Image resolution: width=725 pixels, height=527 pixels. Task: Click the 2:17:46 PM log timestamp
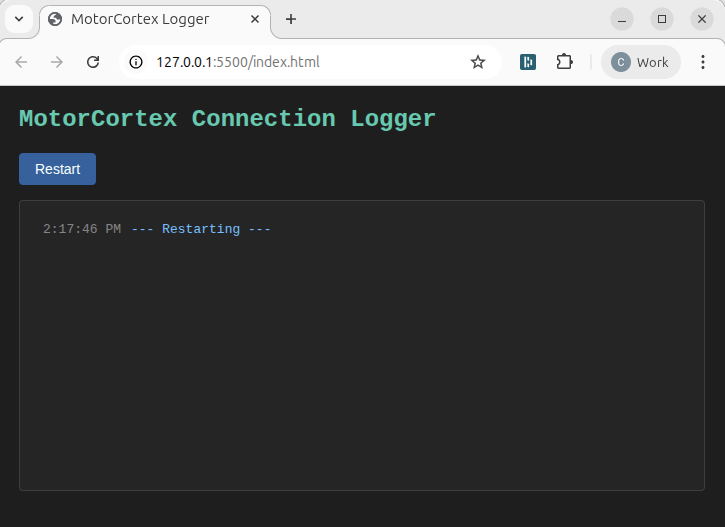(x=82, y=229)
